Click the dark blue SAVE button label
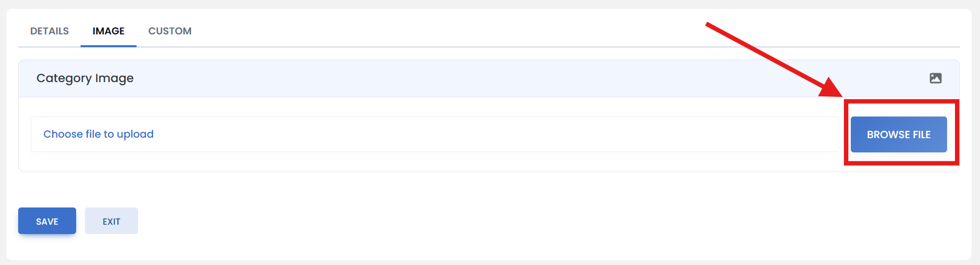 click(47, 222)
